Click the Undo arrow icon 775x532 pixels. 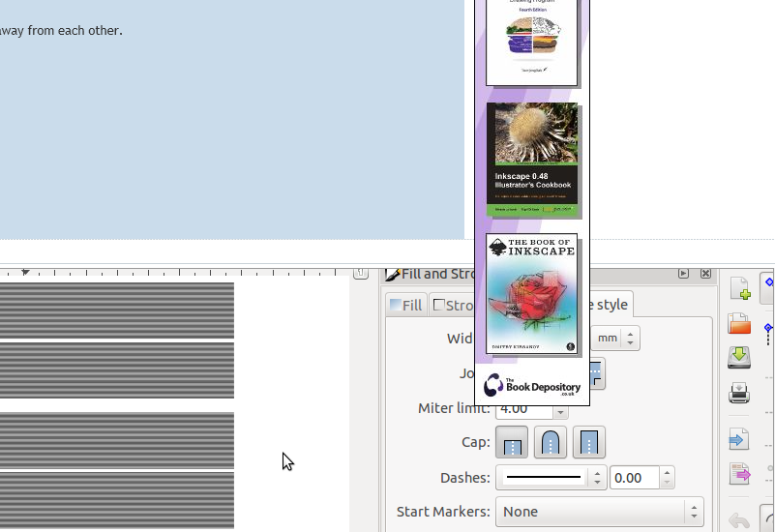click(x=740, y=520)
